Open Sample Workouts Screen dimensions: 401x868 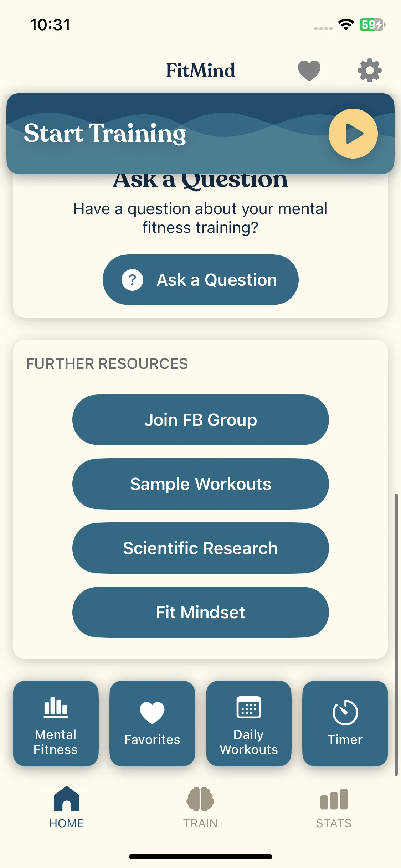[x=201, y=484]
